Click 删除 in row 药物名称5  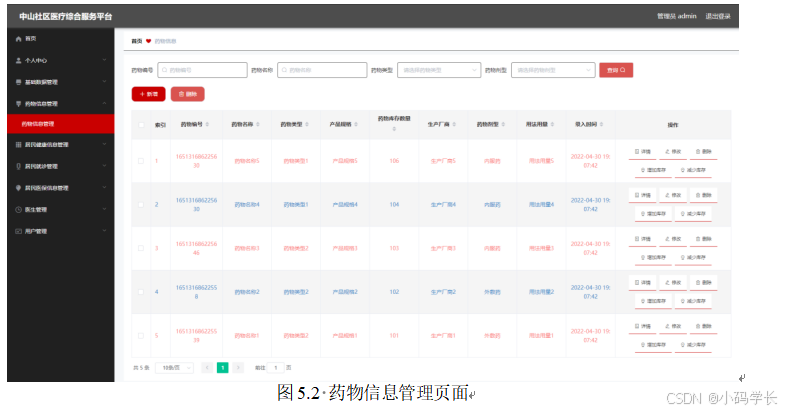tap(703, 152)
